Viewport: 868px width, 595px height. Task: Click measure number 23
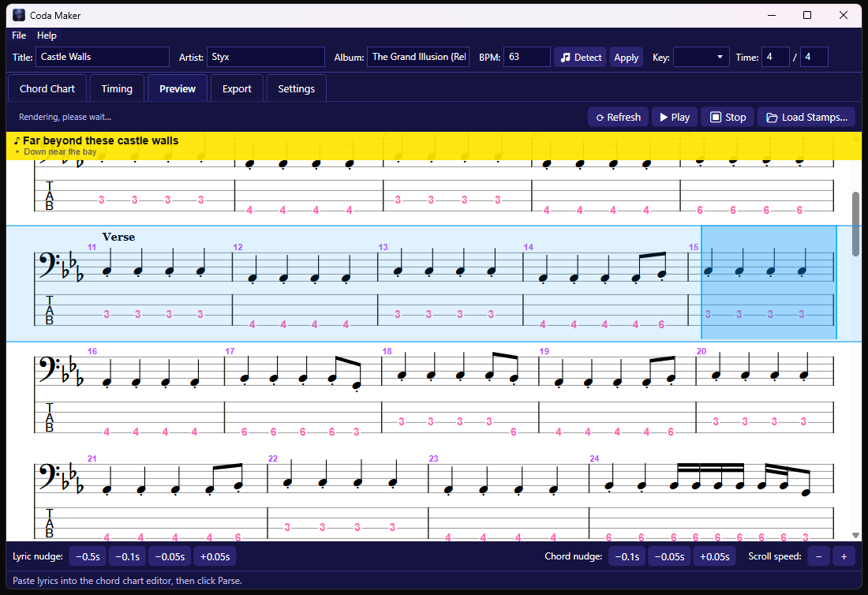pos(433,458)
